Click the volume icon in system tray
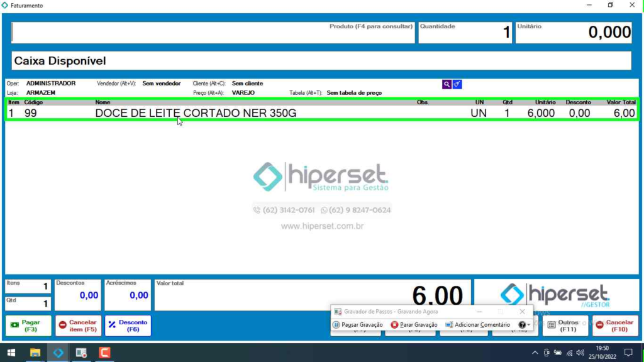 [580, 353]
